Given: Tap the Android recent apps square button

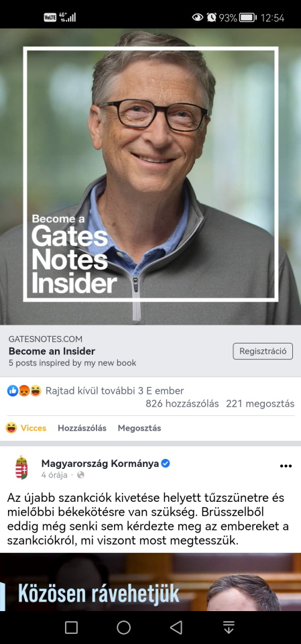Looking at the screenshot, I should click(x=72, y=627).
